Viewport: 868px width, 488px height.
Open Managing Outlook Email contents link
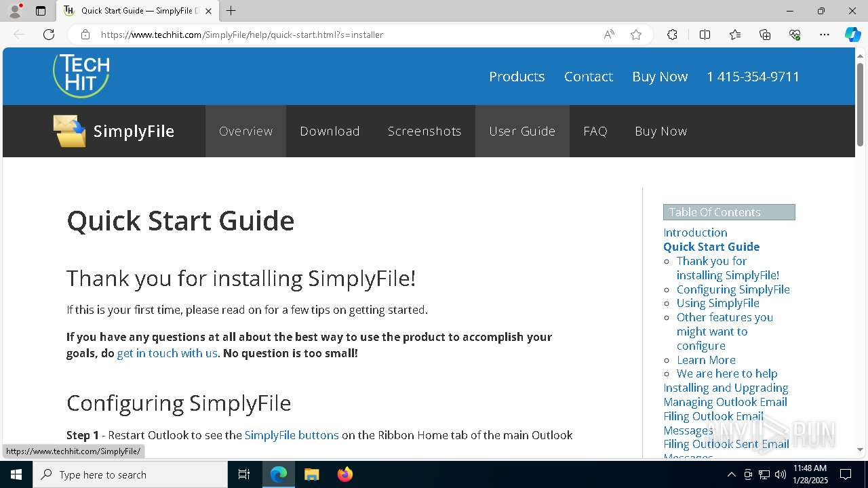(725, 402)
